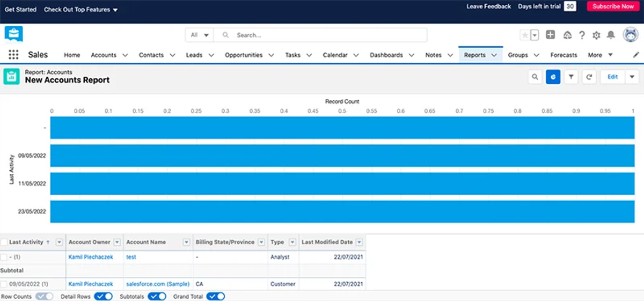This screenshot has width=644, height=301.
Task: Click the Edit report button
Action: pos(612,77)
